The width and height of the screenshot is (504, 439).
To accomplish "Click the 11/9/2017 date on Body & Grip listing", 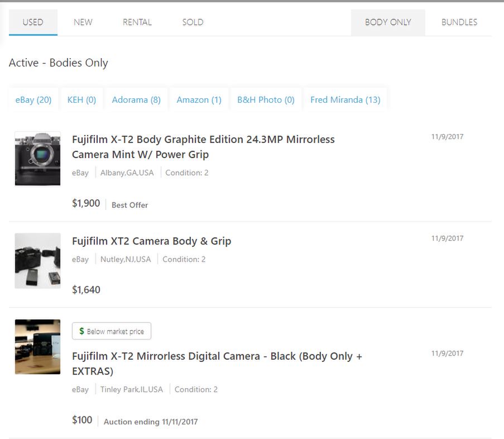I will tap(447, 238).
